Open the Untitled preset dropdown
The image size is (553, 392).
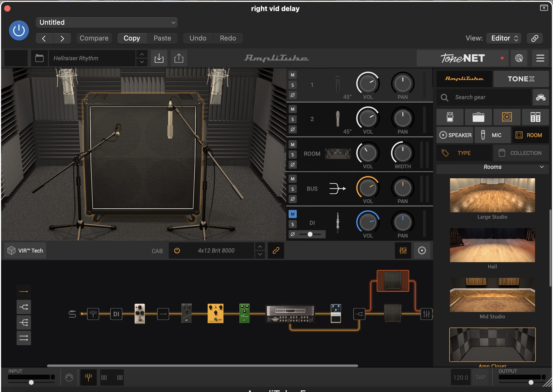coord(107,22)
